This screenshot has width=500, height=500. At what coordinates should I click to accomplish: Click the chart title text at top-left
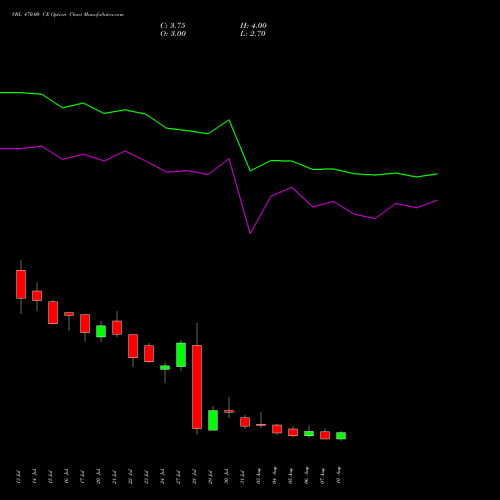coord(68,15)
